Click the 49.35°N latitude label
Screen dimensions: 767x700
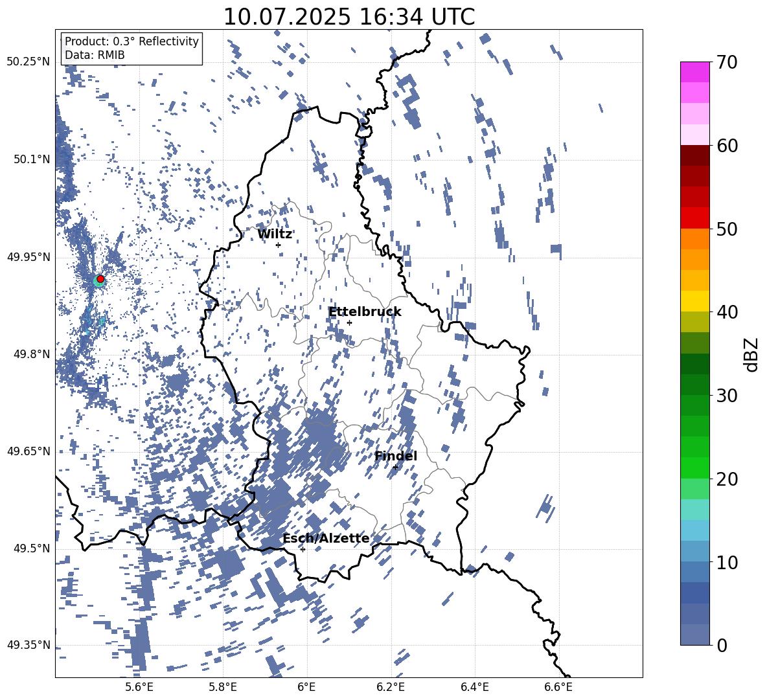pos(29,645)
